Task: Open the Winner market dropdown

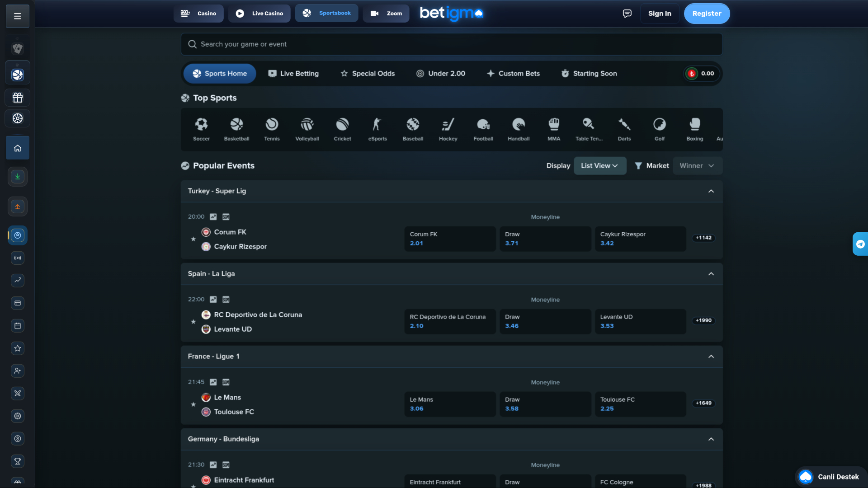Action: pyautogui.click(x=698, y=166)
